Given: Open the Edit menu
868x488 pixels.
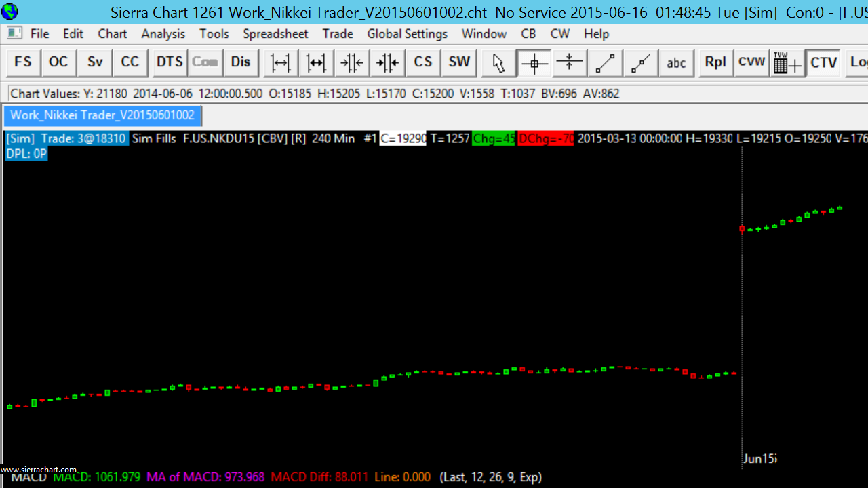Looking at the screenshot, I should 73,34.
